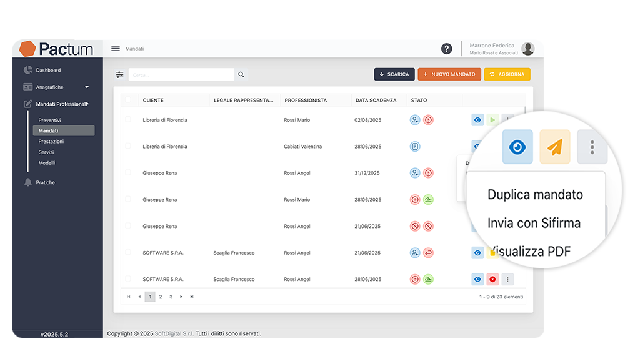Open the filter options icon beside the search bar
Image resolution: width=640 pixels, height=364 pixels.
(119, 74)
